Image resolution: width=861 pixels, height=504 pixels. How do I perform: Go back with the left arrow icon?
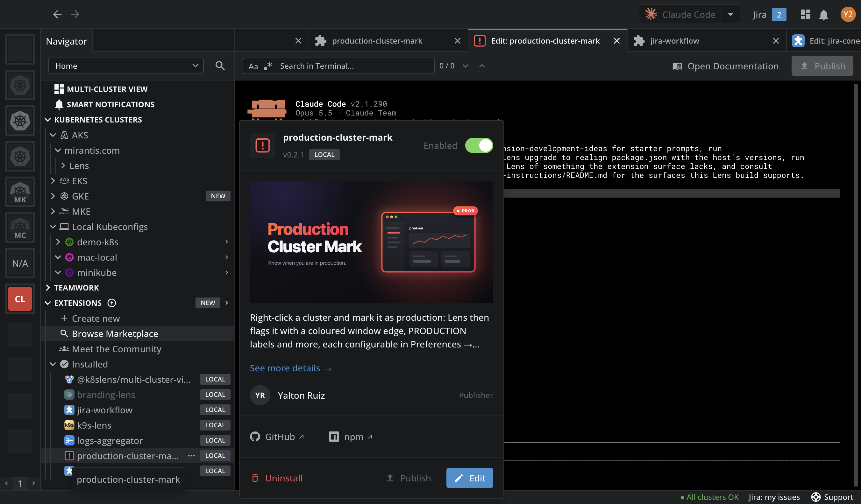57,14
